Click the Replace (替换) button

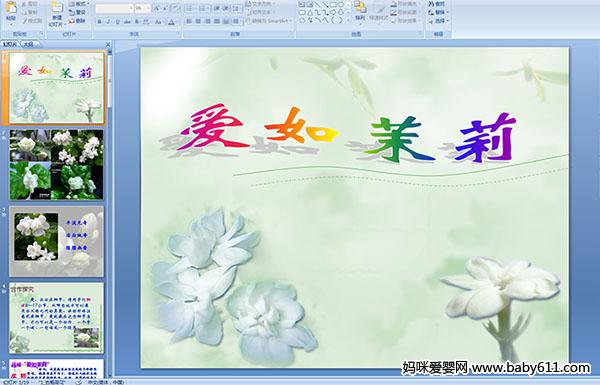(x=437, y=13)
